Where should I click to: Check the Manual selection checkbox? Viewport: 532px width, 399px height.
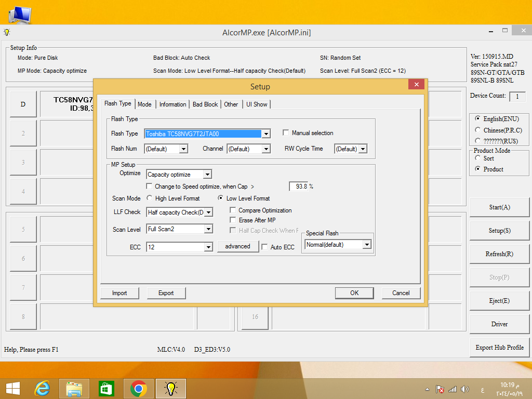point(286,132)
